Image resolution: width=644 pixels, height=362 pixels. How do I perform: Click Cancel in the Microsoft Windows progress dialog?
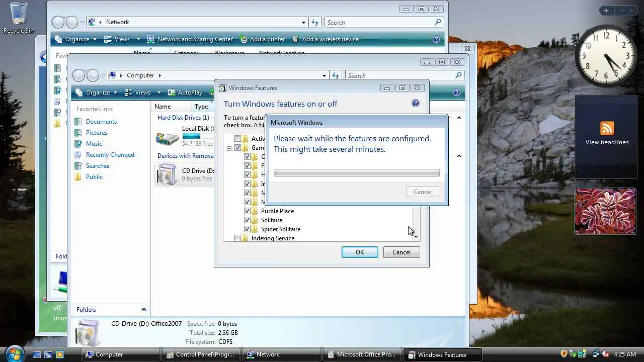(423, 192)
